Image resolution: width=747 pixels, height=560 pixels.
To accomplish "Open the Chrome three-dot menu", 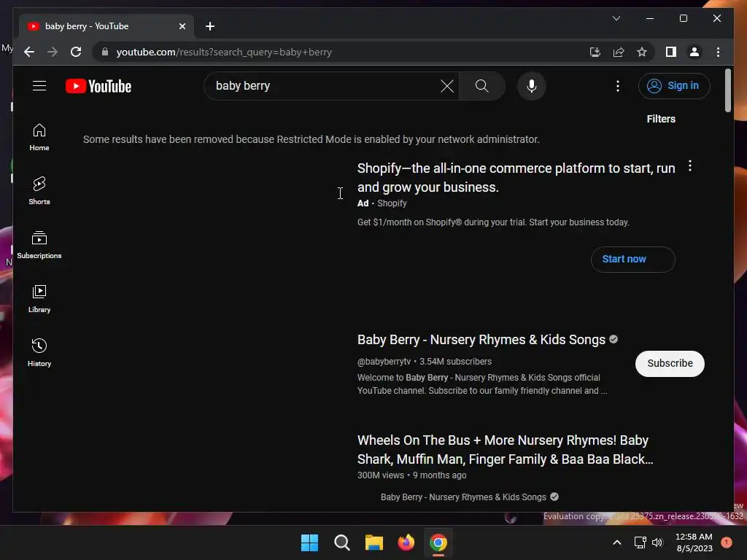I will tap(718, 52).
